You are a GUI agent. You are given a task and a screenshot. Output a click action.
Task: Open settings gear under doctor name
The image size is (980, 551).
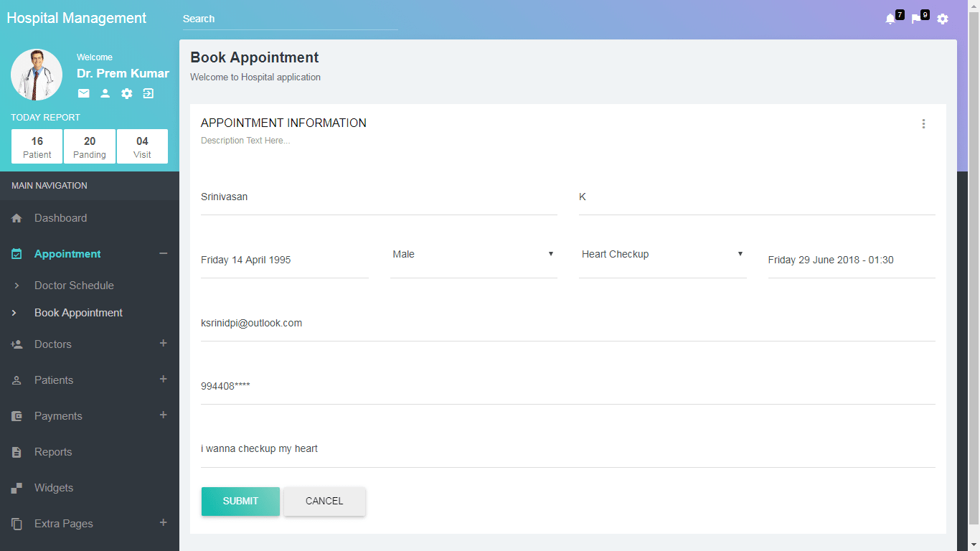point(127,93)
